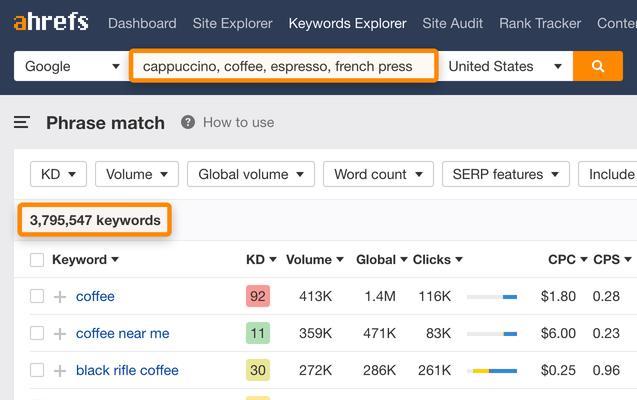The height and width of the screenshot is (400, 637).
Task: Sort by the Keyword column header
Action: [85, 259]
